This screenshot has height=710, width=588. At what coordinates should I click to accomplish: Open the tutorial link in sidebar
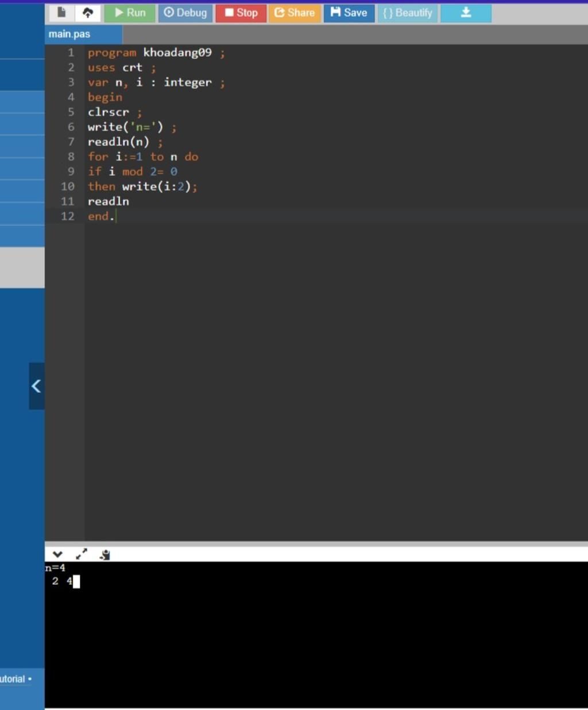pyautogui.click(x=16, y=679)
